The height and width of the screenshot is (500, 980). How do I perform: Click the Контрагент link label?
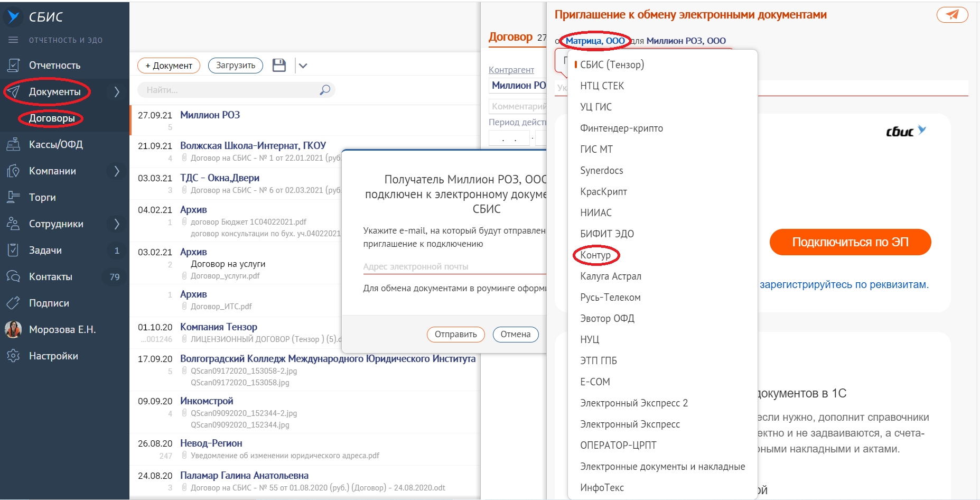(511, 70)
